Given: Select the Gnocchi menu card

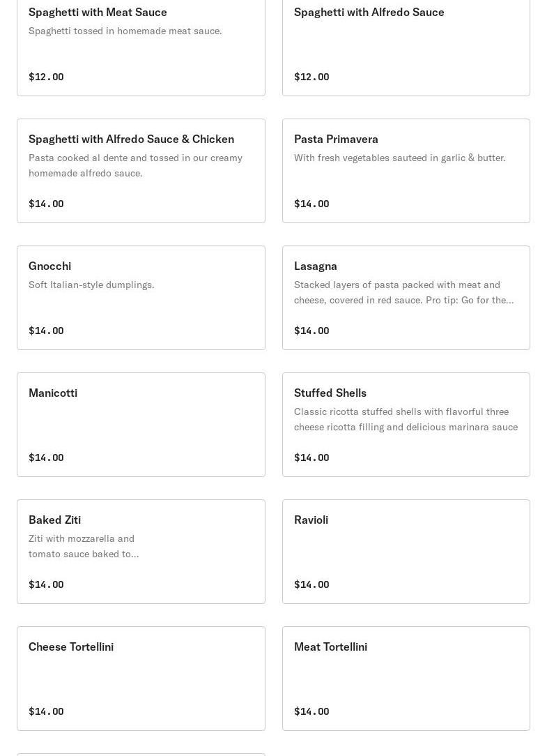Looking at the screenshot, I should click(x=141, y=298).
